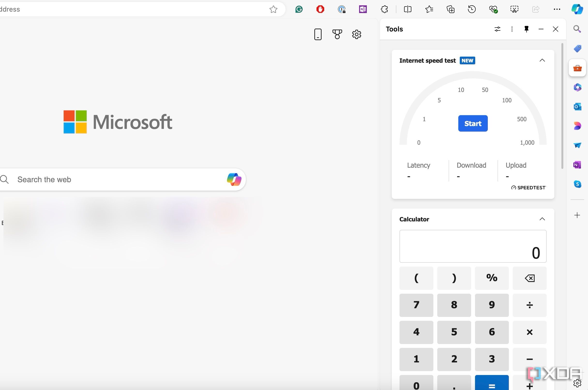Image resolution: width=588 pixels, height=390 pixels.
Task: Select the Favorites star icon
Action: click(273, 9)
